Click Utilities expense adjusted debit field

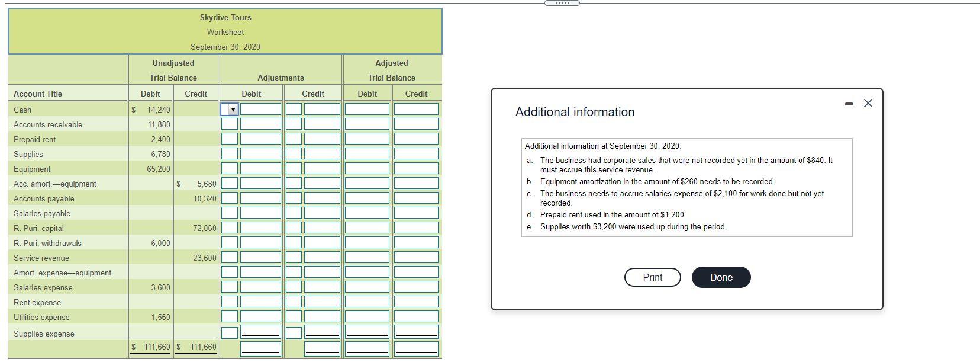pos(367,316)
